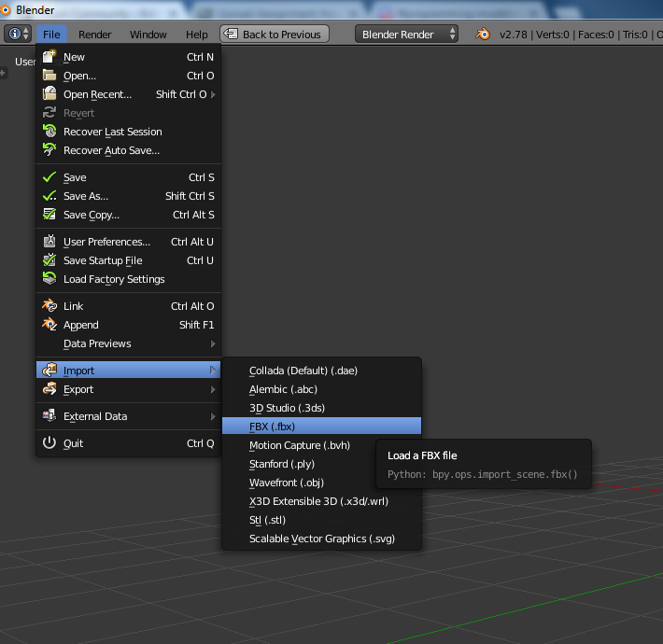This screenshot has width=663, height=644.
Task: Click the Link icon
Action: pos(49,305)
